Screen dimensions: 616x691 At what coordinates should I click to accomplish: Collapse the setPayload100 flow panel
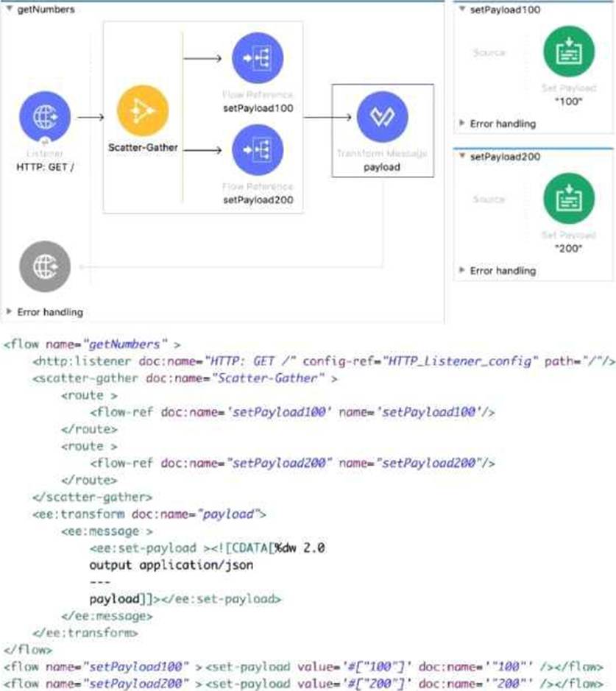461,10
